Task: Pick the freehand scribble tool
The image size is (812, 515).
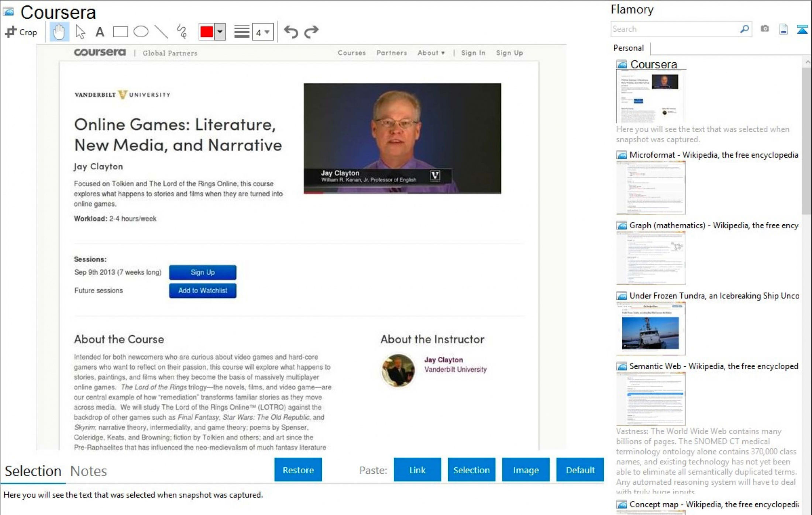Action: (x=182, y=32)
